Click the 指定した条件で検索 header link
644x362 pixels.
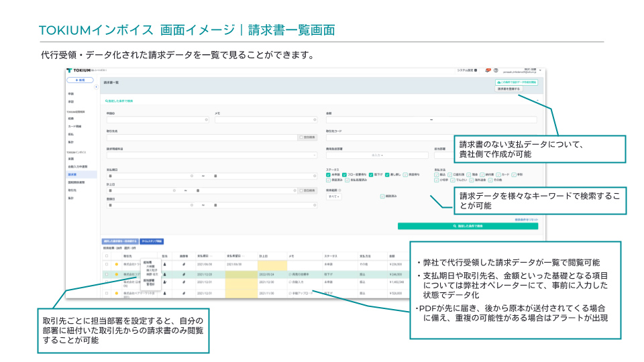[119, 101]
